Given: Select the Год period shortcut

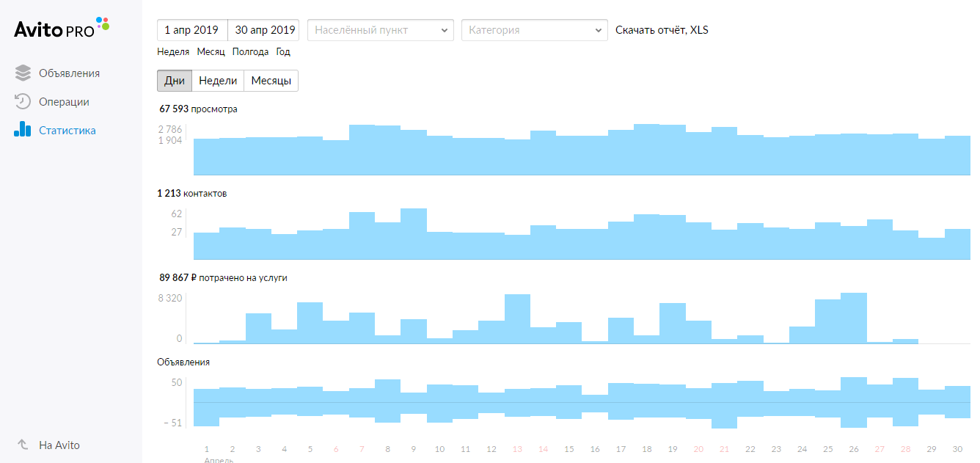Looking at the screenshot, I should pos(283,52).
